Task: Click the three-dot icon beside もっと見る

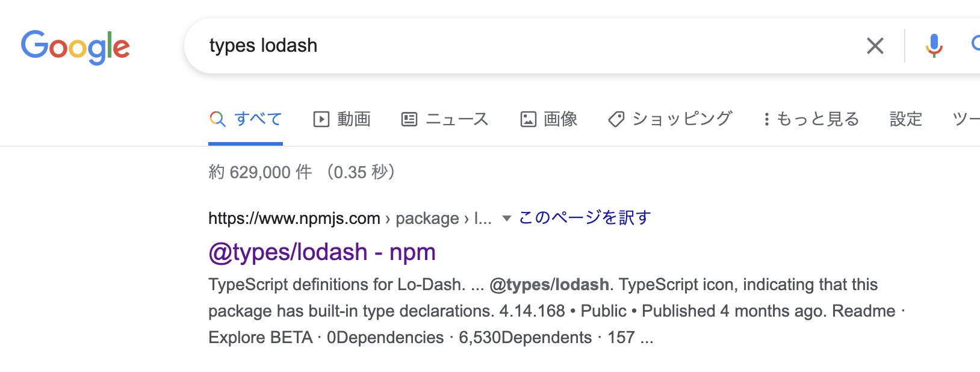Action: click(x=766, y=119)
